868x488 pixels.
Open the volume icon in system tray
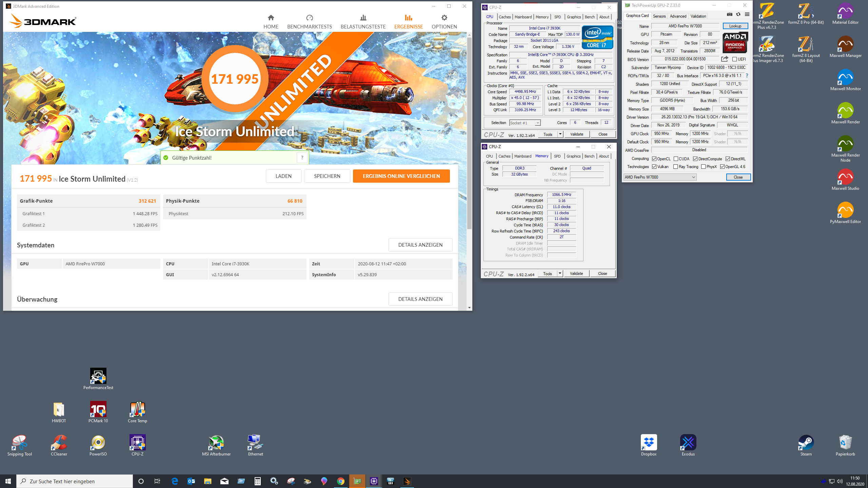click(840, 481)
